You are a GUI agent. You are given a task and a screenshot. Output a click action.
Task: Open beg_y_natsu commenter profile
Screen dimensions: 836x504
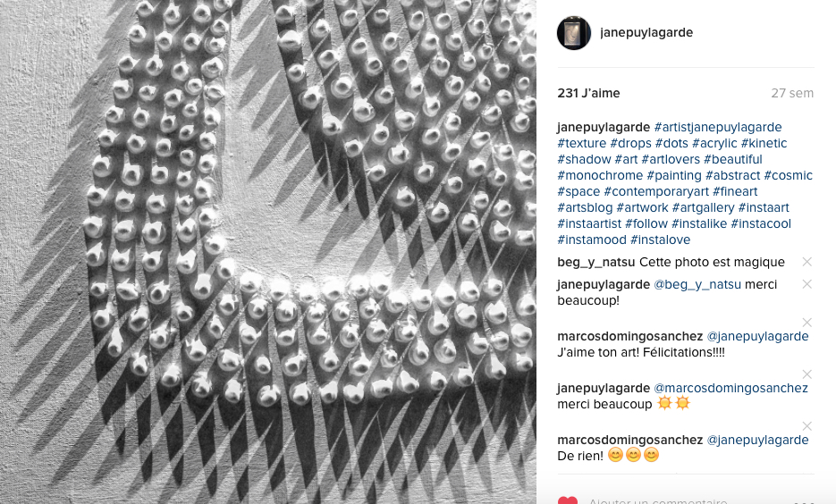pyautogui.click(x=596, y=262)
